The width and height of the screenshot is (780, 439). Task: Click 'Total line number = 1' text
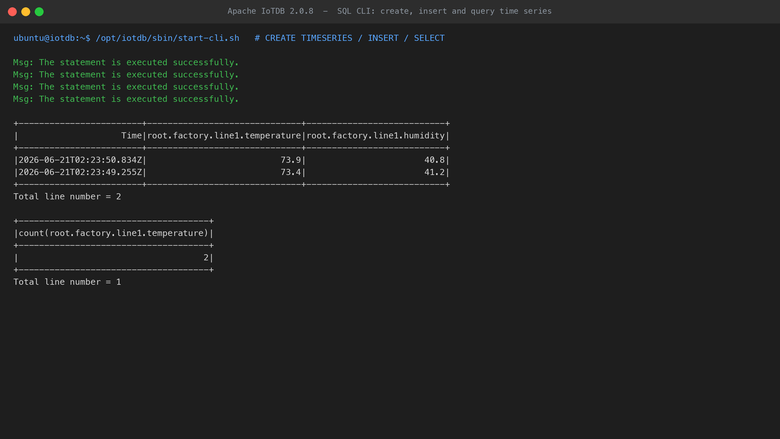pos(67,282)
